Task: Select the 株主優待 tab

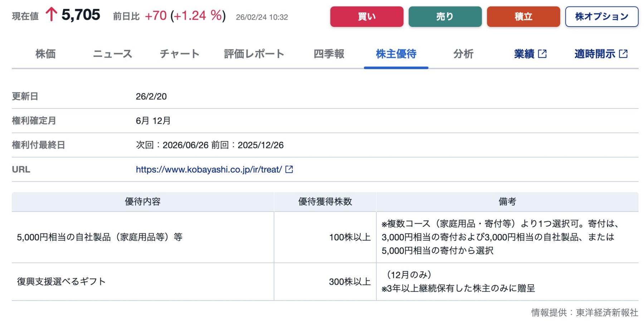Action: (x=396, y=54)
